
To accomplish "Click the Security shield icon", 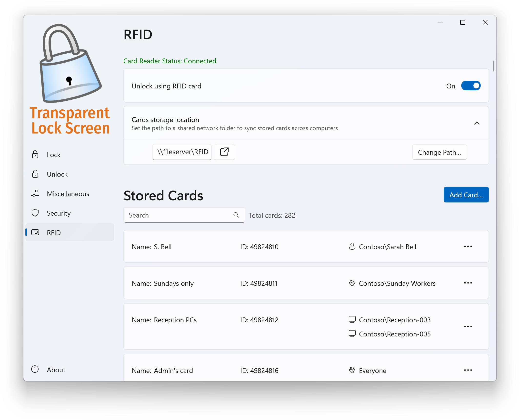I will (x=35, y=213).
